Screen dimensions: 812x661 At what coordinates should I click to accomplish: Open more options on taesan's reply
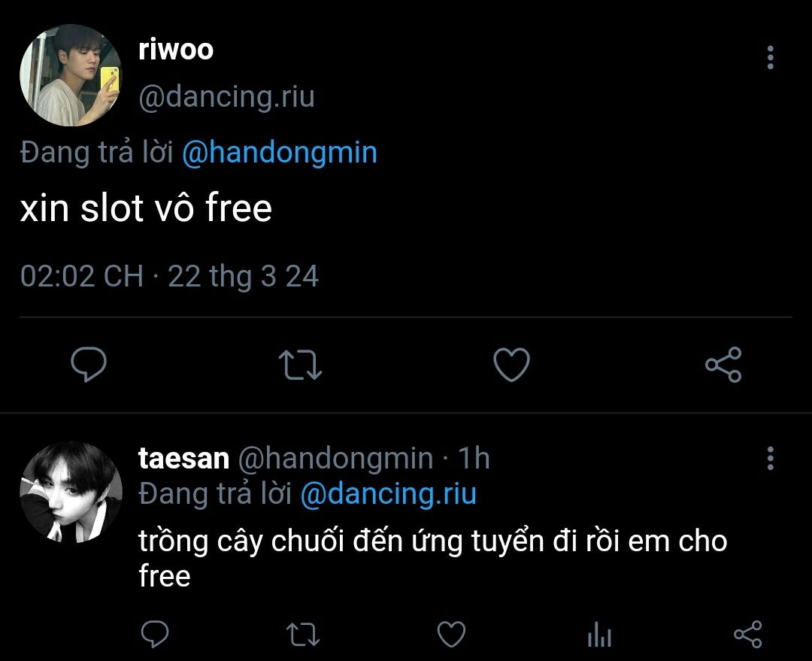point(771,459)
